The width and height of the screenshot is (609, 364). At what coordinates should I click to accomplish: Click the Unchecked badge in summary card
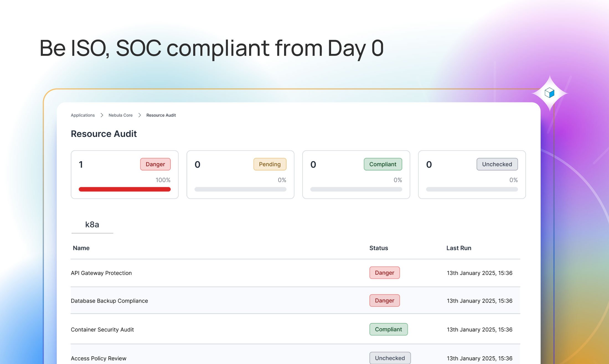pyautogui.click(x=497, y=164)
